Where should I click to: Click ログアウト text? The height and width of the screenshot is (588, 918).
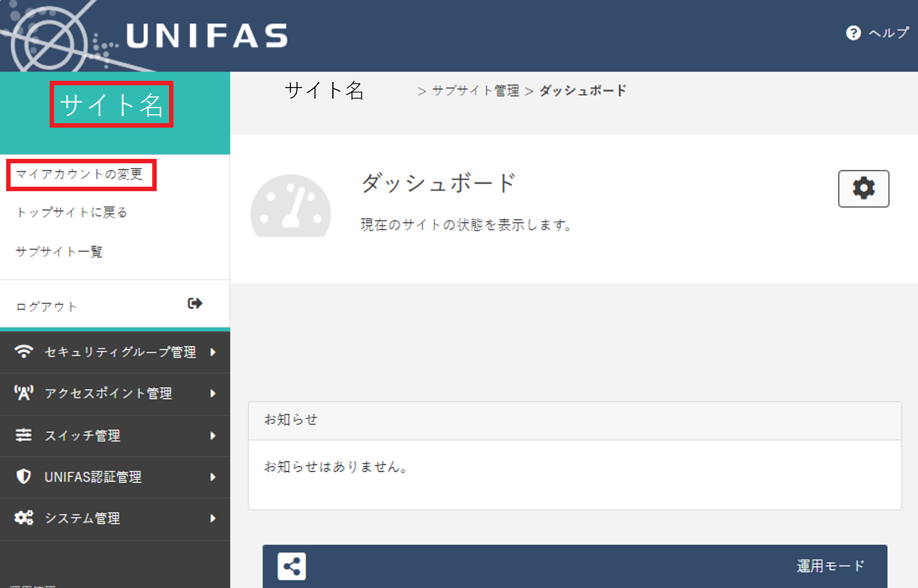[x=46, y=307]
